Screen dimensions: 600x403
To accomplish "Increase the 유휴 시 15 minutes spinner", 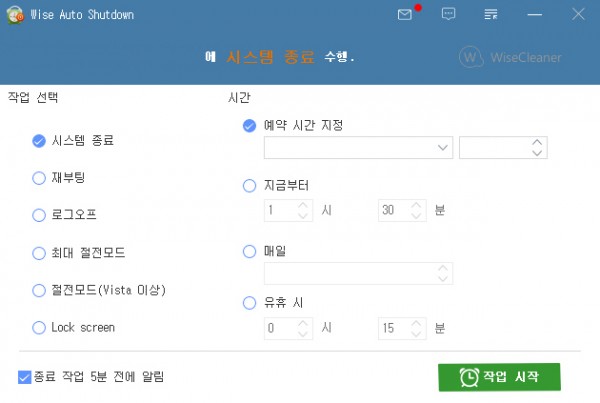I will [x=416, y=323].
